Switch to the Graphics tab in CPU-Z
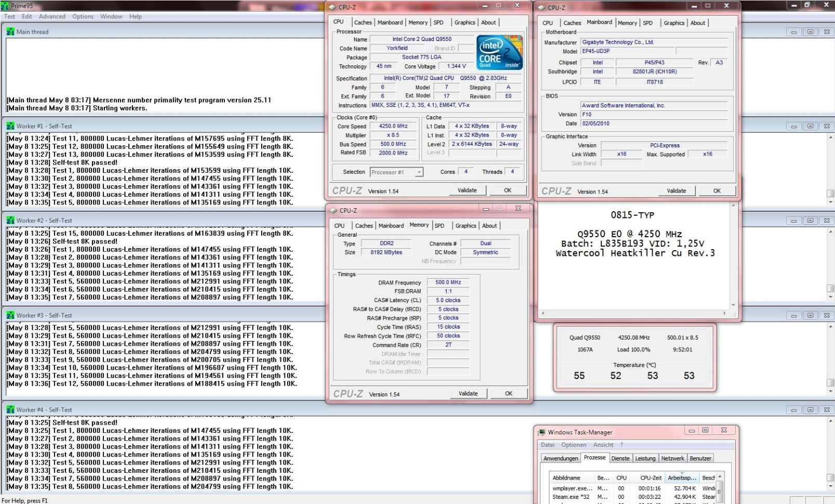Image resolution: width=835 pixels, height=504 pixels. [x=464, y=22]
